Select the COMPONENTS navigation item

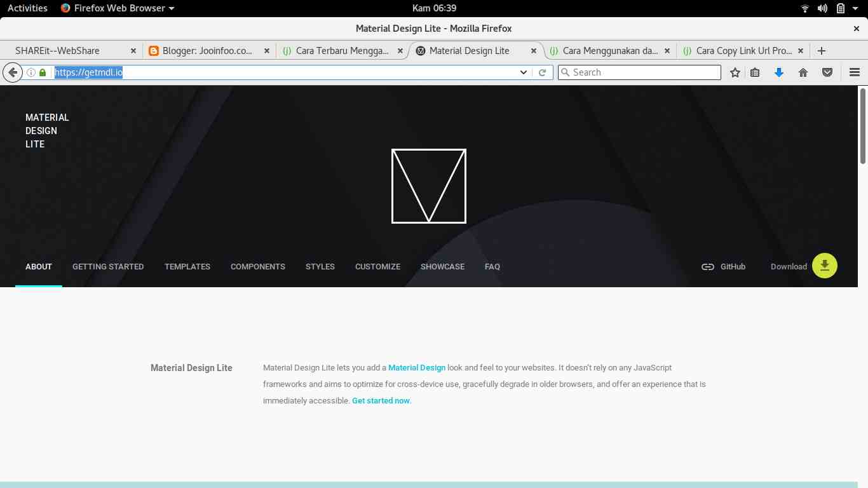tap(257, 266)
